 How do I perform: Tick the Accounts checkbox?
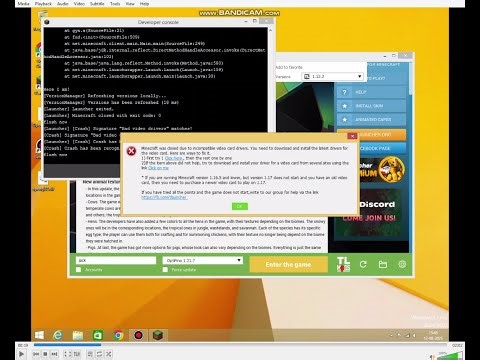[x=79, y=270]
